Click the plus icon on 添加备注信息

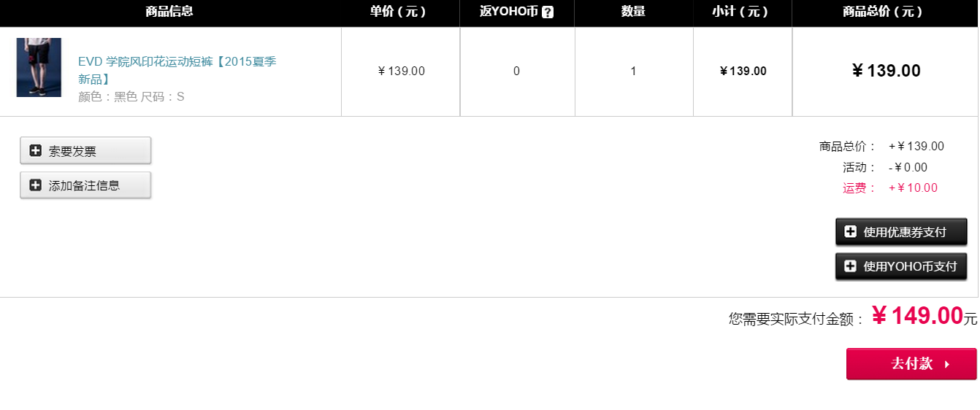click(x=35, y=185)
